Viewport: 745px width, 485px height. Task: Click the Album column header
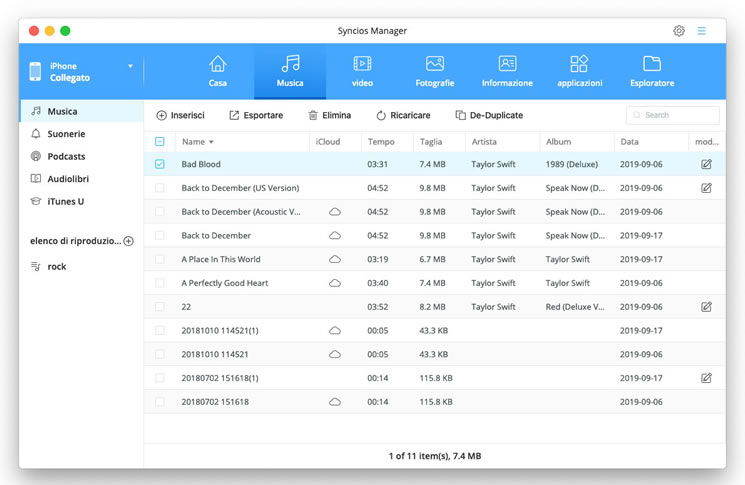[x=558, y=142]
